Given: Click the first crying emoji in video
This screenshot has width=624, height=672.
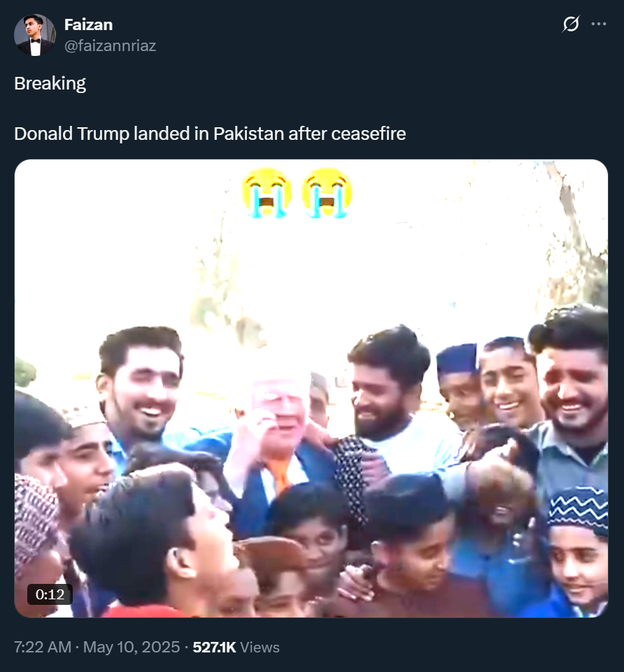Looking at the screenshot, I should [x=267, y=193].
